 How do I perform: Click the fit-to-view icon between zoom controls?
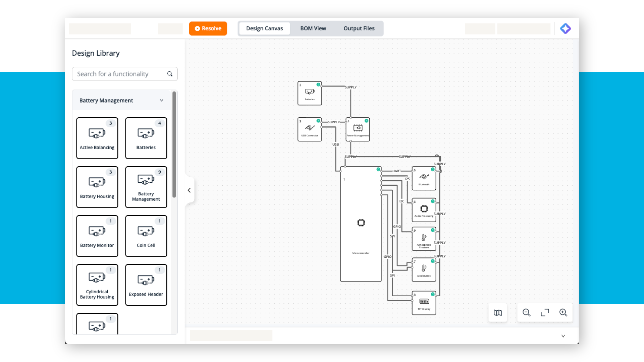[x=545, y=312]
